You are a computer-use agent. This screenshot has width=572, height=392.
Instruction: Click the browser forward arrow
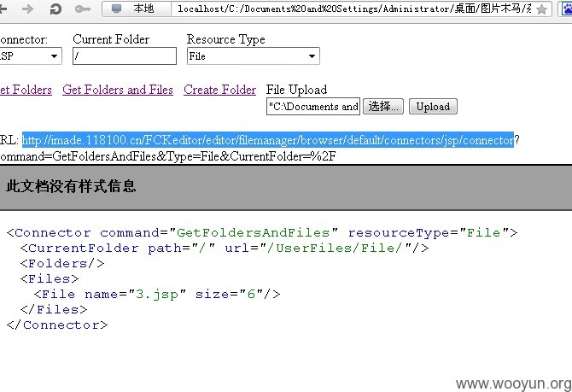27,9
